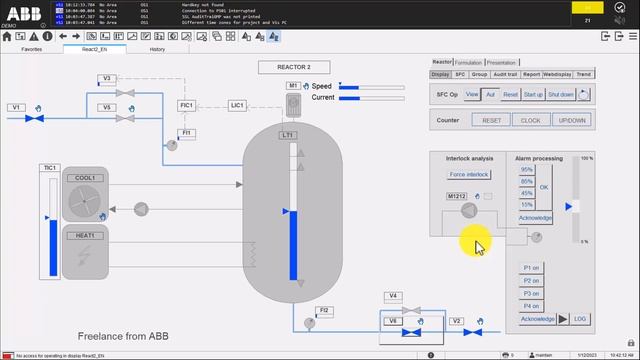Click valve V6 blue symbol
Image resolution: width=640 pixels, height=360 pixels.
411,333
